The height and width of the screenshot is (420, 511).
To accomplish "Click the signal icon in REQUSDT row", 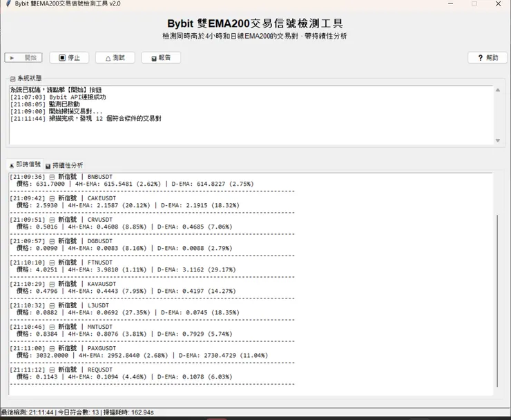I will (x=52, y=370).
